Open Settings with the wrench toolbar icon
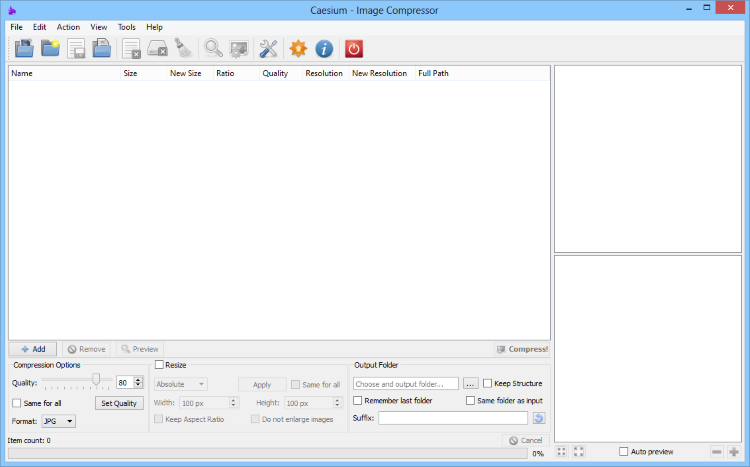 click(x=268, y=48)
